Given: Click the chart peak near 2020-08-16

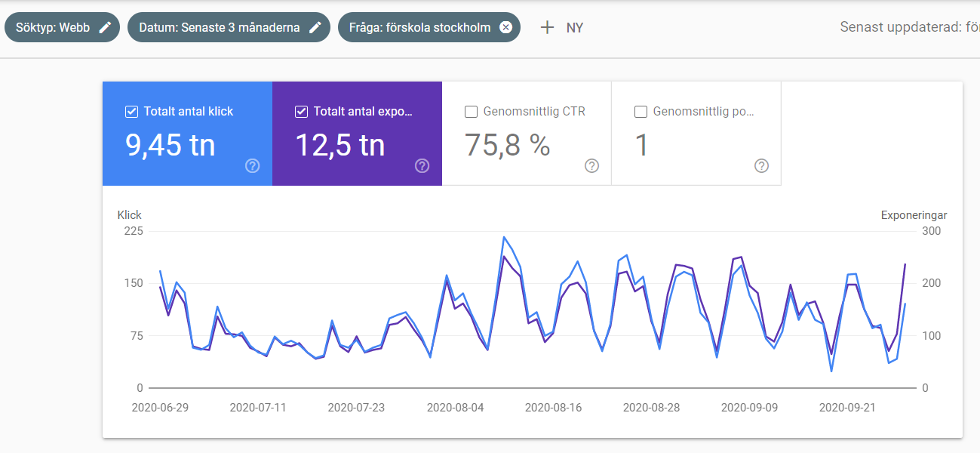Looking at the screenshot, I should [577, 262].
